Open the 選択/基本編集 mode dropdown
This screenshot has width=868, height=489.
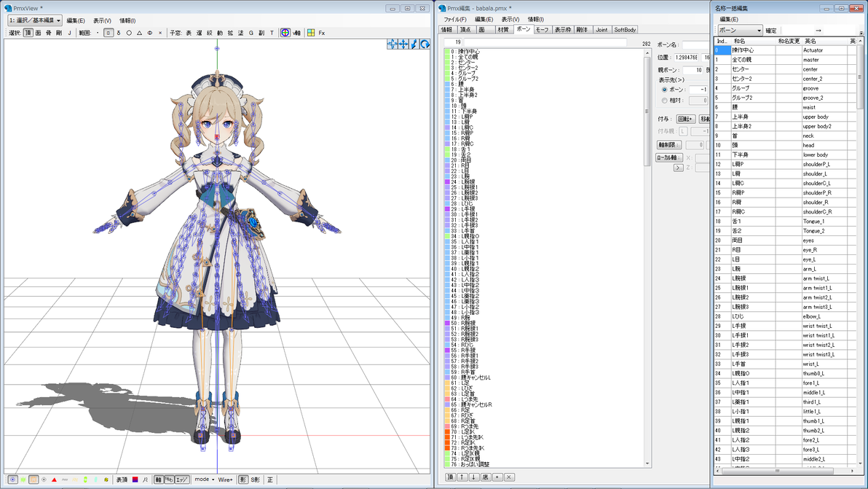click(x=34, y=20)
